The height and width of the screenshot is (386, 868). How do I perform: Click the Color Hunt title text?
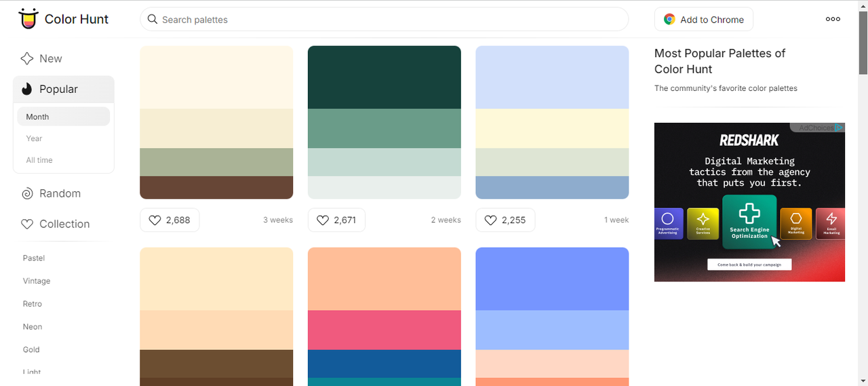pos(77,19)
